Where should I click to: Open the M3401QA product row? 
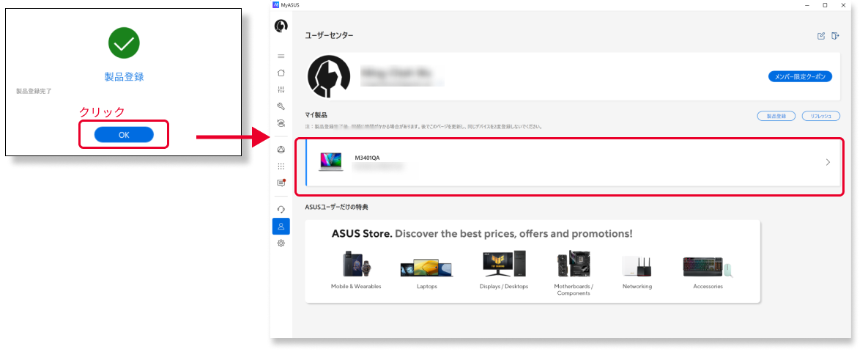[x=573, y=163]
